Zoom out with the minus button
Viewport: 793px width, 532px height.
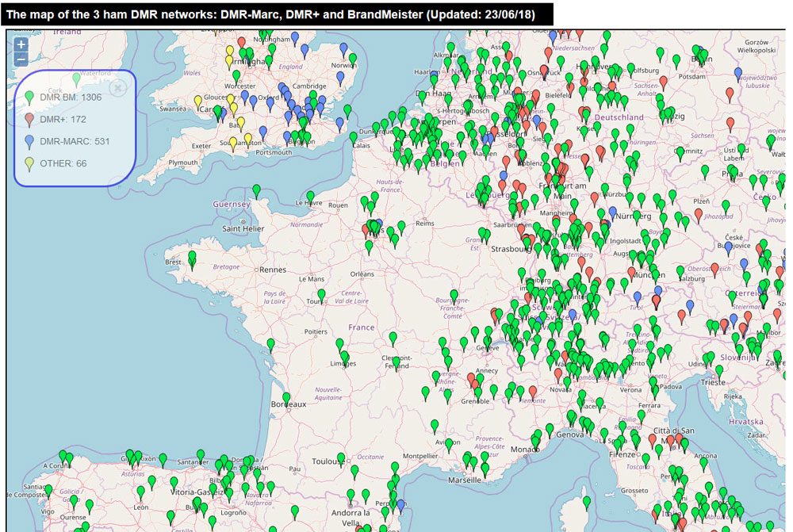[21, 59]
